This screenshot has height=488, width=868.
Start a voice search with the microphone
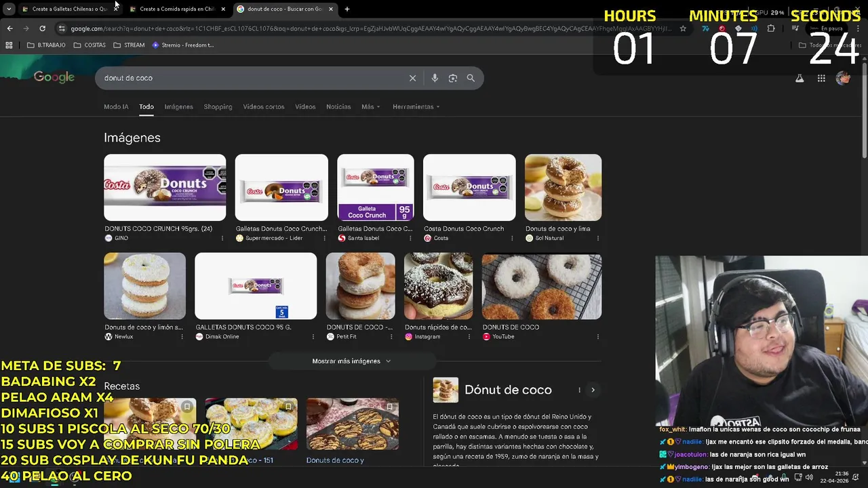(x=435, y=78)
